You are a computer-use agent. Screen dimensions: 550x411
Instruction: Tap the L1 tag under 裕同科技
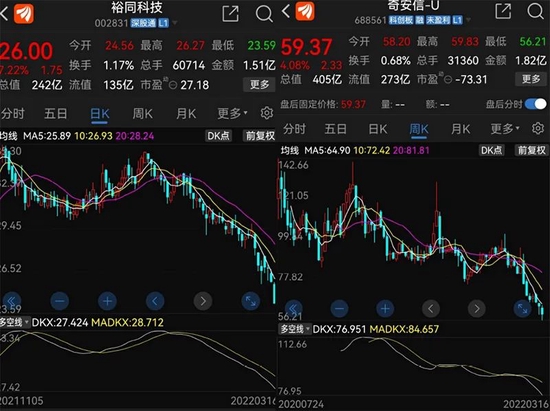coord(163,23)
